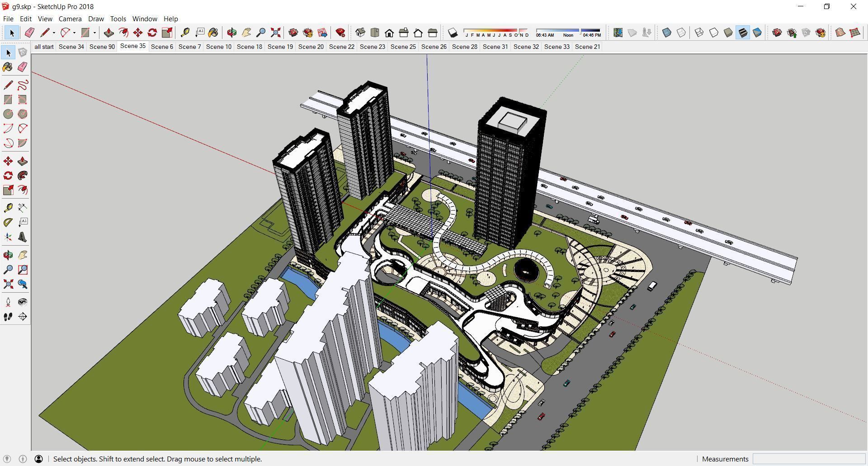The image size is (868, 466).
Task: Click the Previous view tool in left toolbox
Action: click(x=23, y=284)
